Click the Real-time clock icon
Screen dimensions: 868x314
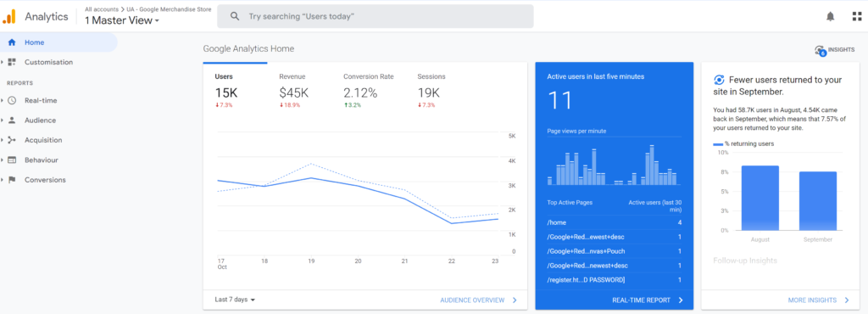coord(12,100)
